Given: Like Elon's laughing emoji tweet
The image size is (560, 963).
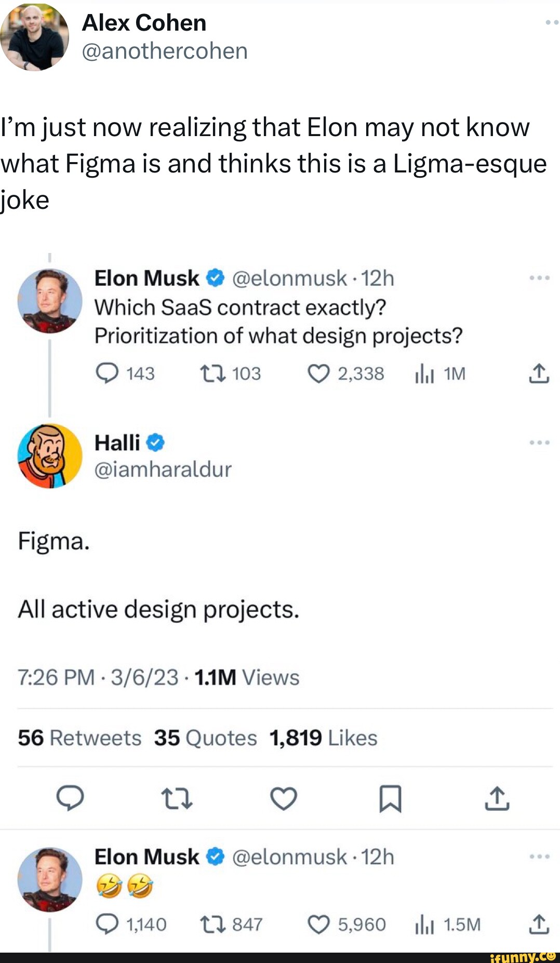Looking at the screenshot, I should coord(318,925).
